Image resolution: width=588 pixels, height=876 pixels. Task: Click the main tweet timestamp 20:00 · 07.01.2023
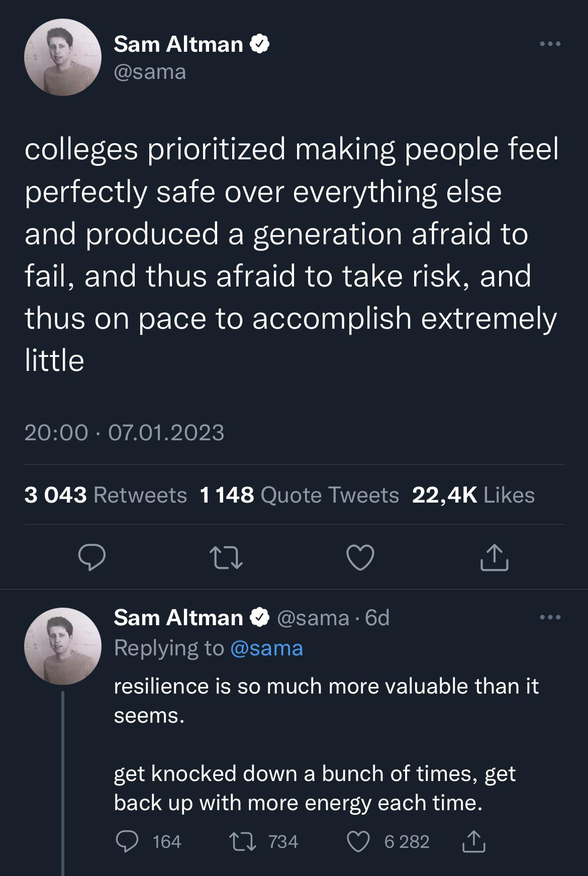click(x=124, y=433)
